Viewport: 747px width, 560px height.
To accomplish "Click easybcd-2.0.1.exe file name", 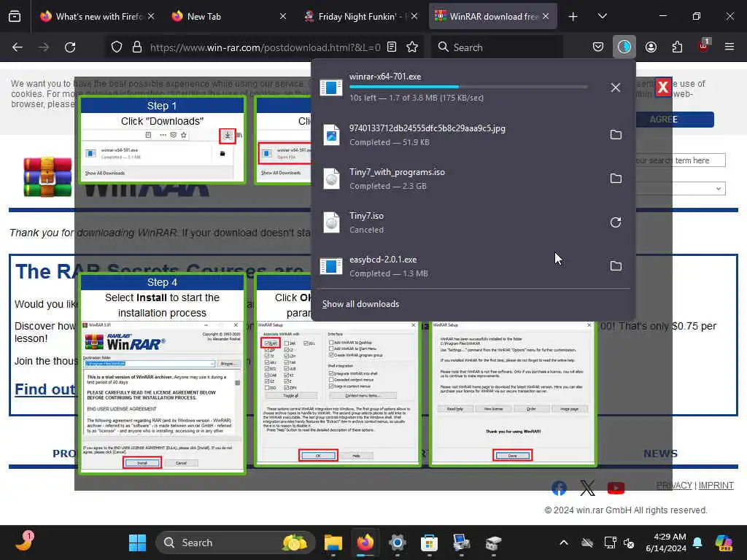I will click(x=383, y=260).
